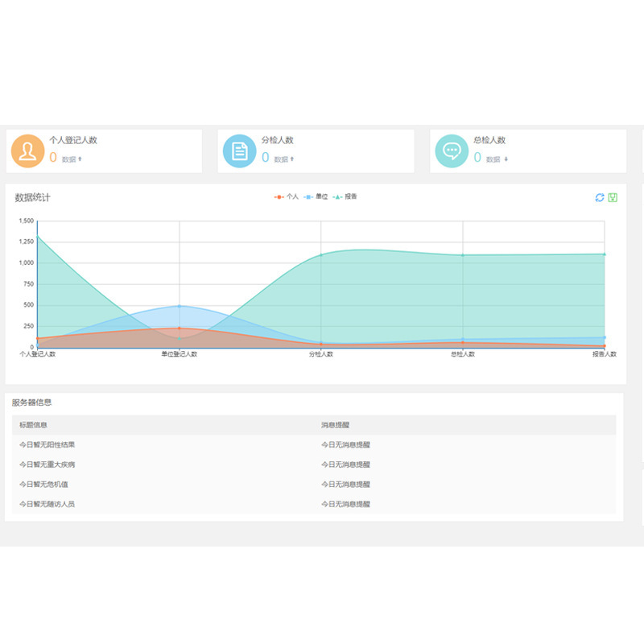Select the 今日暂无随访人员 entry
The height and width of the screenshot is (644, 644).
tap(314, 504)
